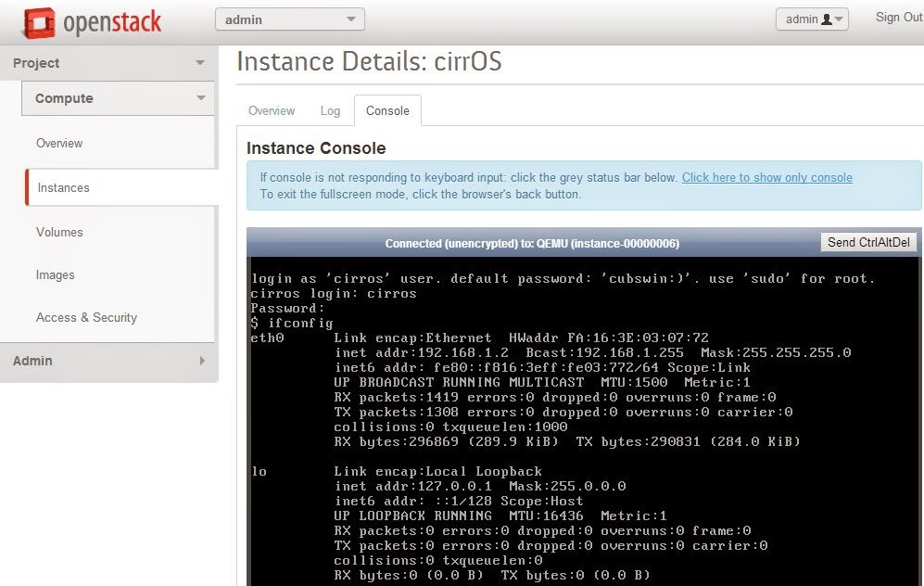Click 'Click here to show only console' link

click(x=766, y=177)
